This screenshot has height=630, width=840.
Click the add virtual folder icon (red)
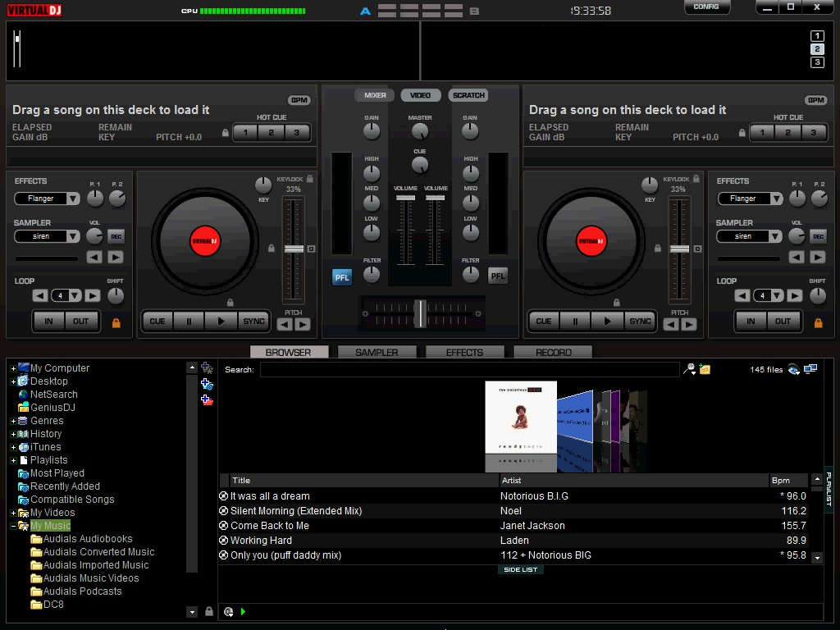pos(207,399)
